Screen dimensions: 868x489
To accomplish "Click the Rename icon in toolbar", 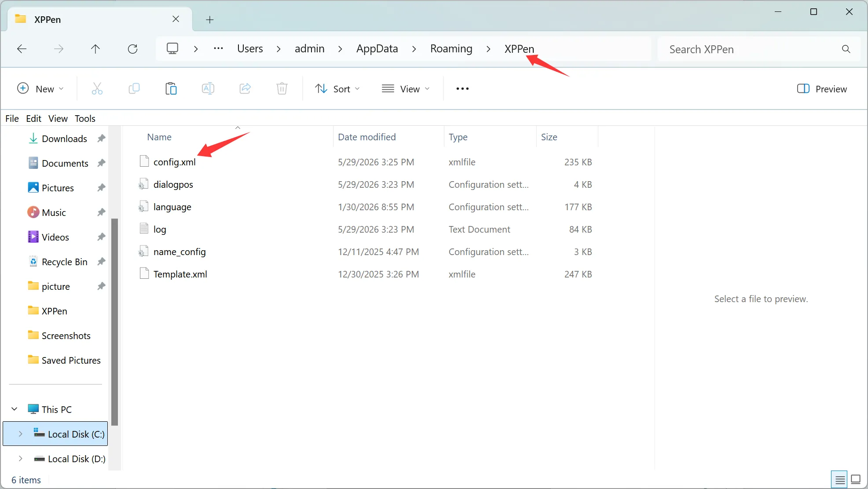I will click(x=208, y=89).
